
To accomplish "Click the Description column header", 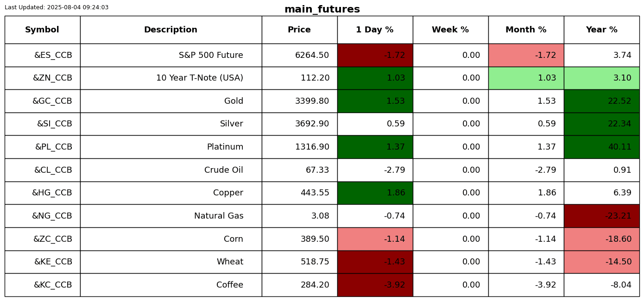I will click(x=170, y=30).
